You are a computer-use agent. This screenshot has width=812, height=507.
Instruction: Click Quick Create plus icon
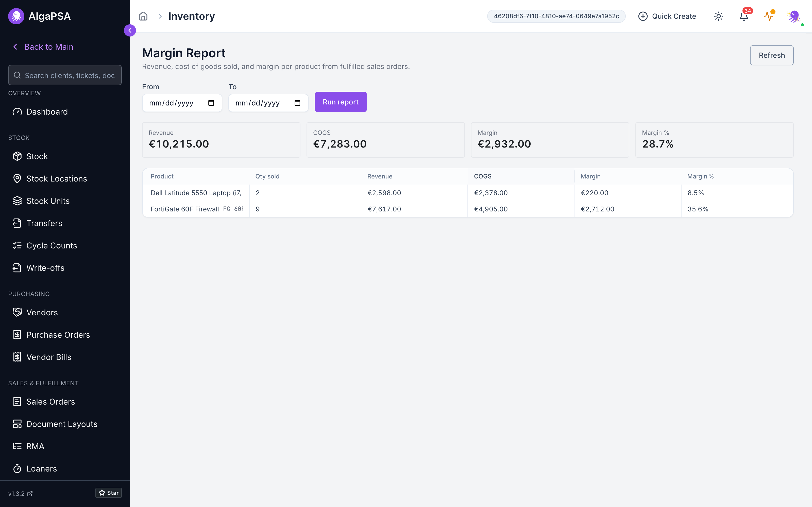[642, 16]
